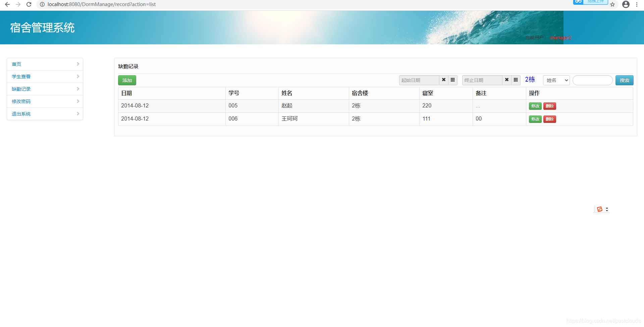Click 修改 for student 王珂珂

(535, 119)
